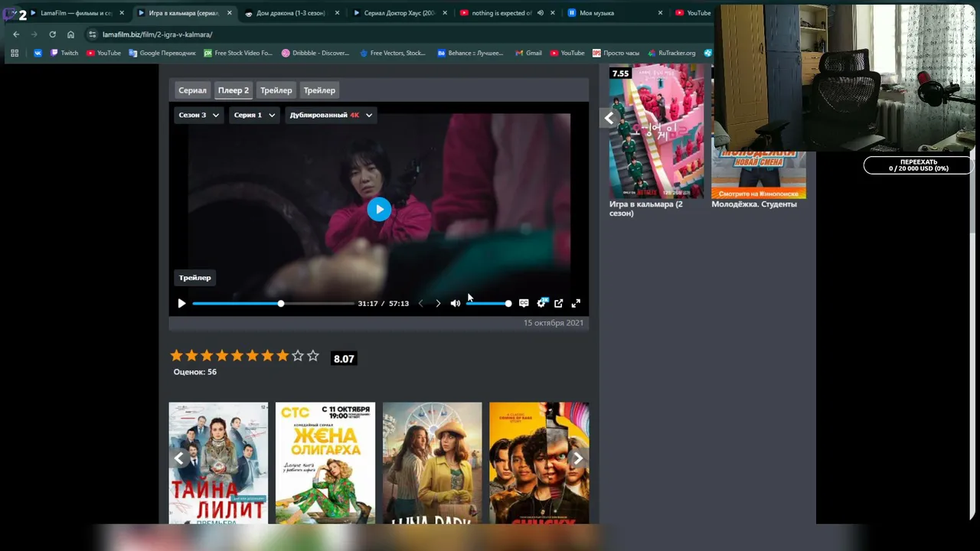Adjust the volume slider in the player
This screenshot has width=980, height=551.
[x=488, y=304]
